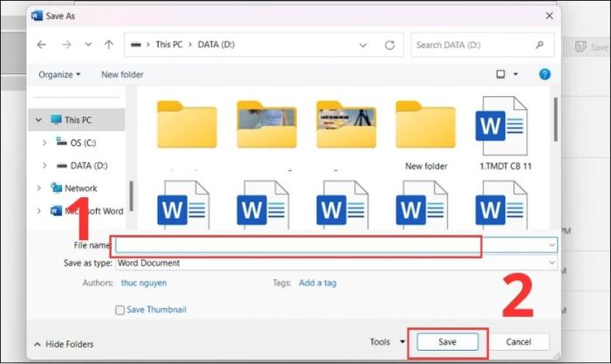Refresh the DATA (D:) folder view
This screenshot has height=364, width=611.
[389, 45]
